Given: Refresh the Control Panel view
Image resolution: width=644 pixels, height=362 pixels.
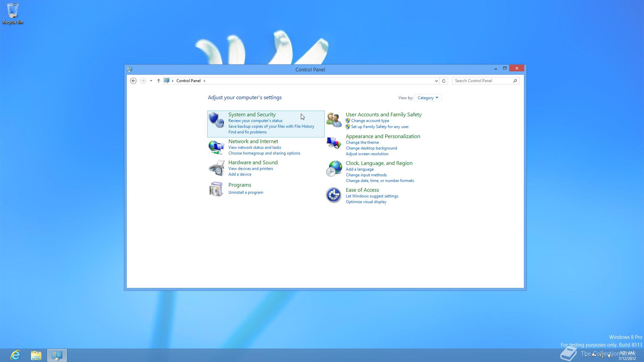Looking at the screenshot, I should [x=444, y=81].
